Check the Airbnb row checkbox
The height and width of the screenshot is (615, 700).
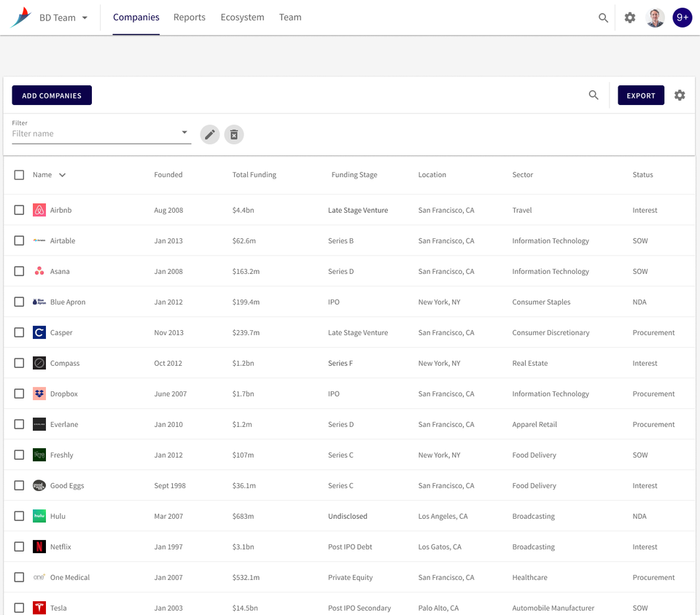coord(19,210)
